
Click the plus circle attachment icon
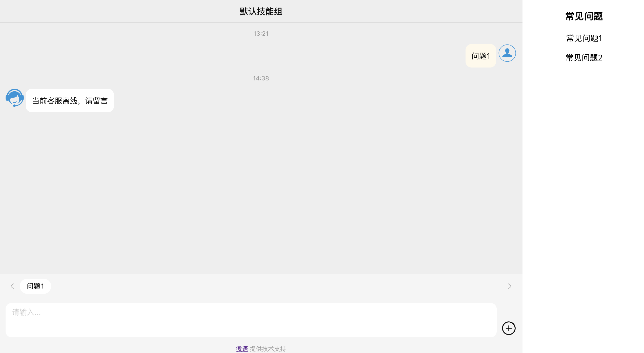click(509, 328)
